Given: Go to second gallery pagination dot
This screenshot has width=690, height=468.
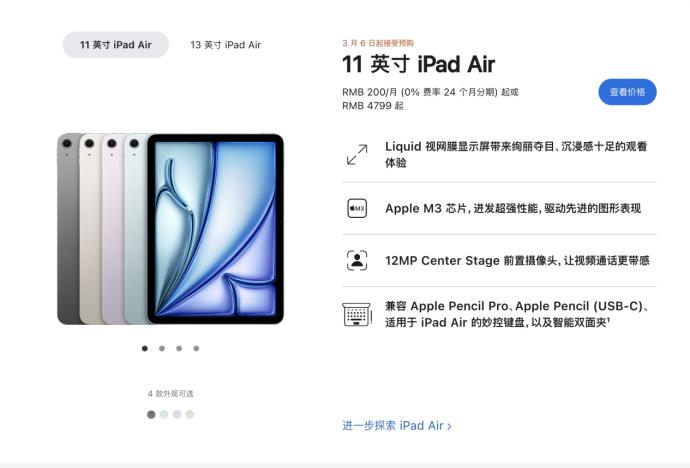Looking at the screenshot, I should click(x=162, y=348).
